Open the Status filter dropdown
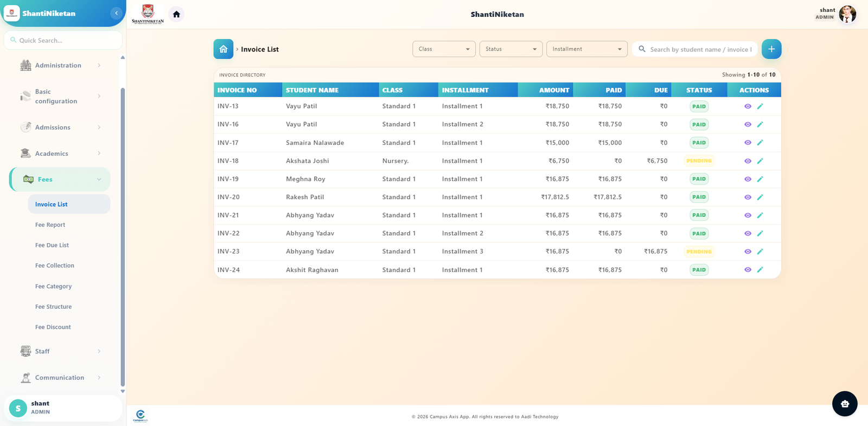 click(x=510, y=49)
